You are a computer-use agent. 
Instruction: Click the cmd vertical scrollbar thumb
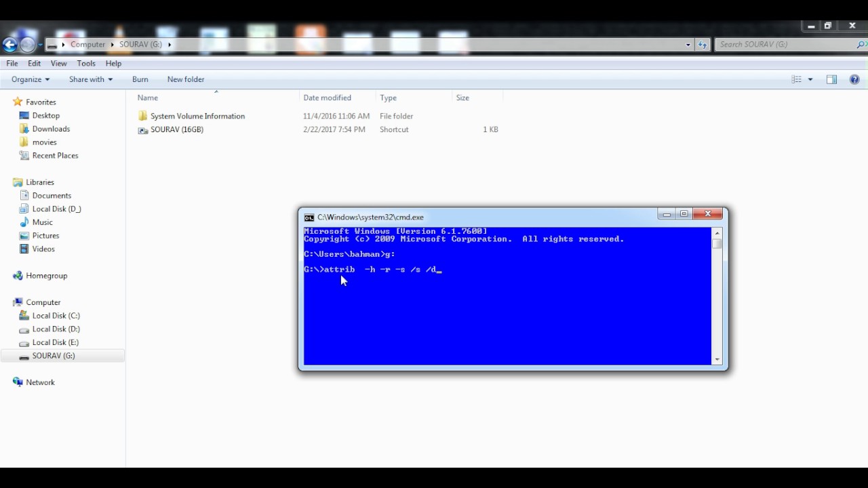[717, 244]
